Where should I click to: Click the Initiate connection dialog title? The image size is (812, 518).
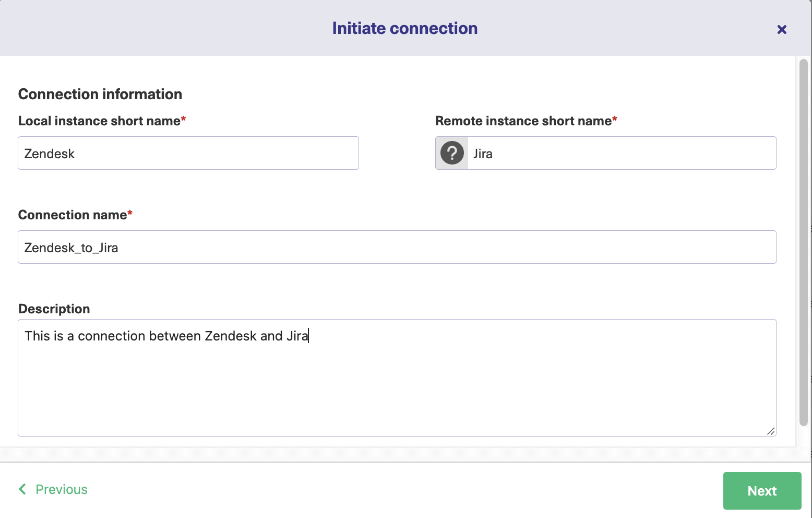pyautogui.click(x=404, y=28)
